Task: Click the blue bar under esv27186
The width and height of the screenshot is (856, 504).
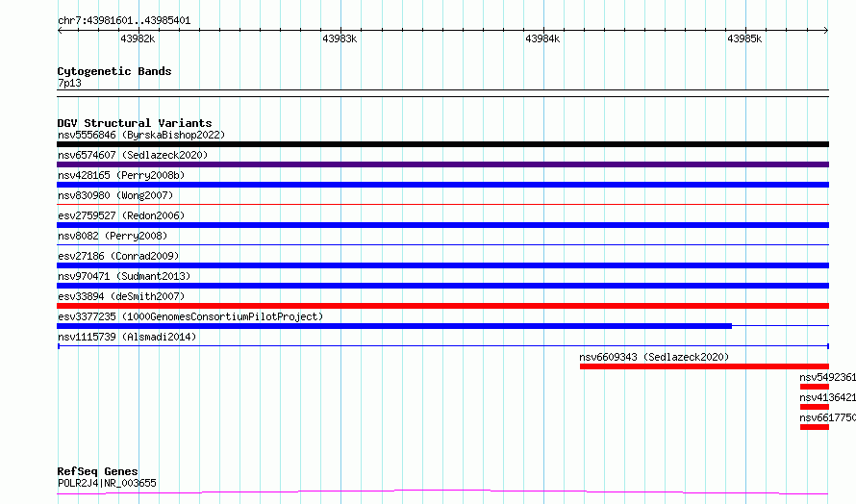Action: coord(442,265)
